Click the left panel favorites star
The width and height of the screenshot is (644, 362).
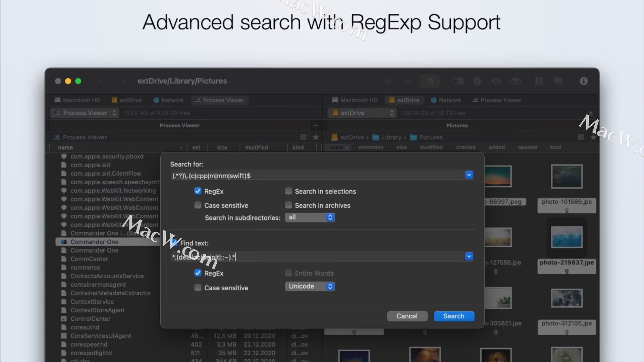point(316,137)
